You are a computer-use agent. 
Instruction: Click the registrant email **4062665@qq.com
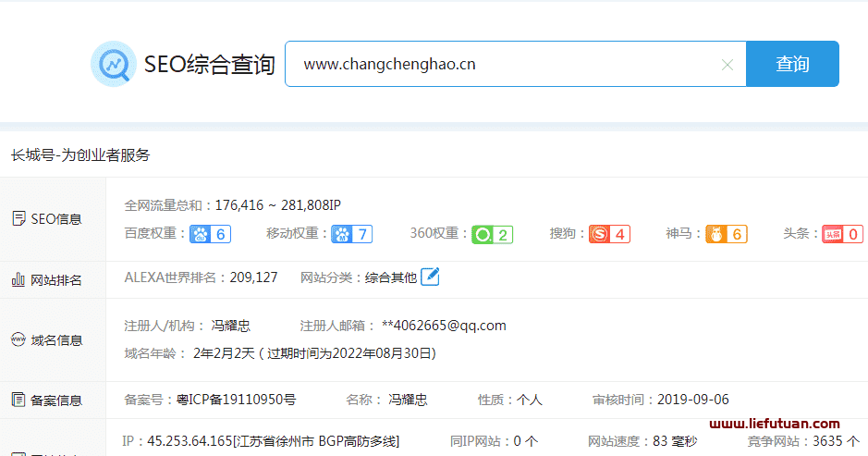pos(444,326)
